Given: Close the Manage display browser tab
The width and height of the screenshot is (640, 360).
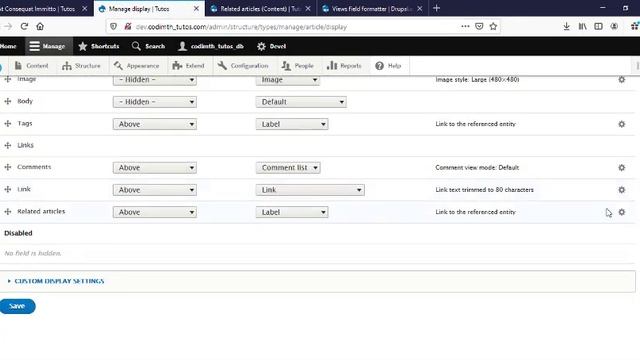Looking at the screenshot, I should click(196, 9).
